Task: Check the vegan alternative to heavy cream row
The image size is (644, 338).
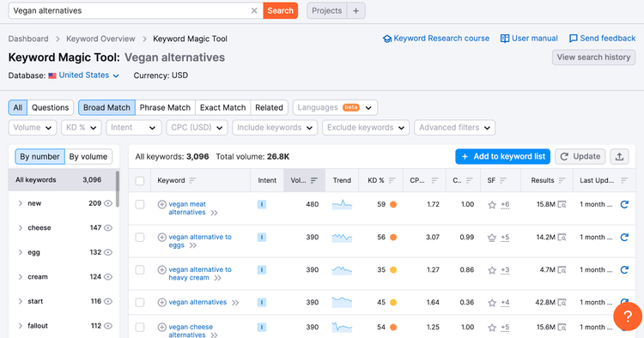Action: pos(140,270)
